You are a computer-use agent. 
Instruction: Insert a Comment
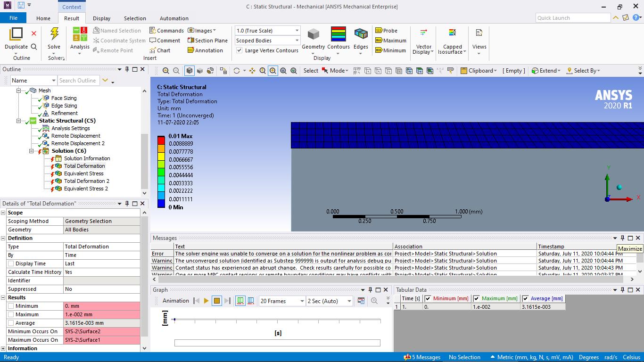pos(165,41)
